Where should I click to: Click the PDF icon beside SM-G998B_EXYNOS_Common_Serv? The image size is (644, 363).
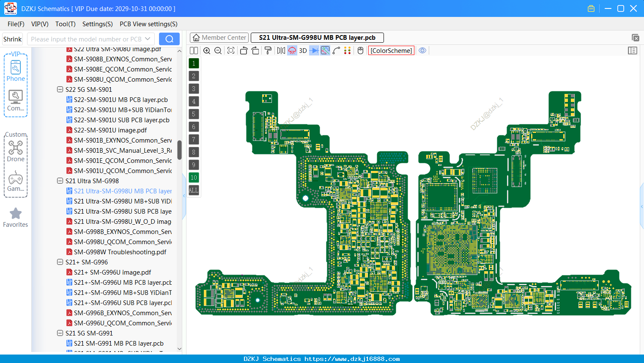69,232
